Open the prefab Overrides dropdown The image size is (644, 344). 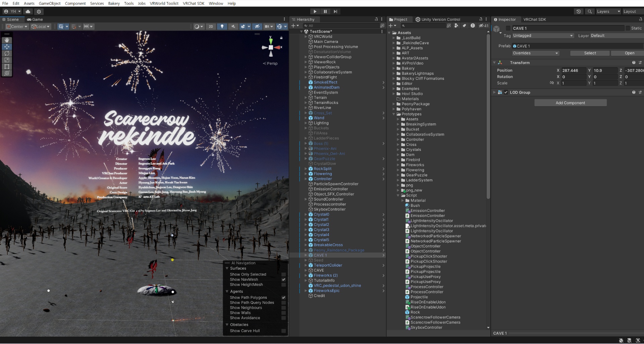(535, 53)
